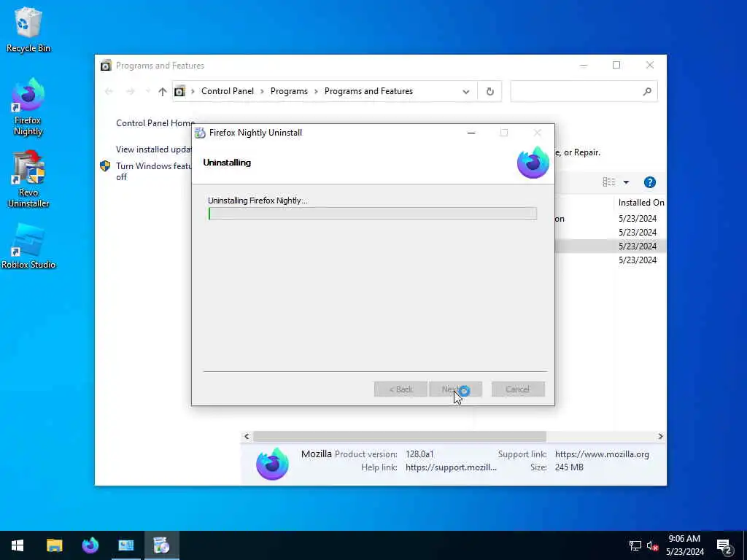Open Control Panel Home link

(x=155, y=122)
